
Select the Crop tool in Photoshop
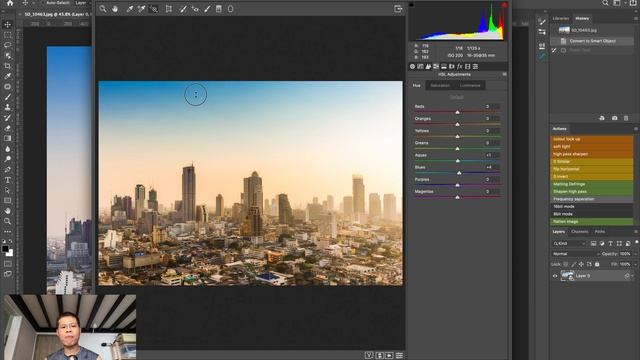tap(7, 66)
